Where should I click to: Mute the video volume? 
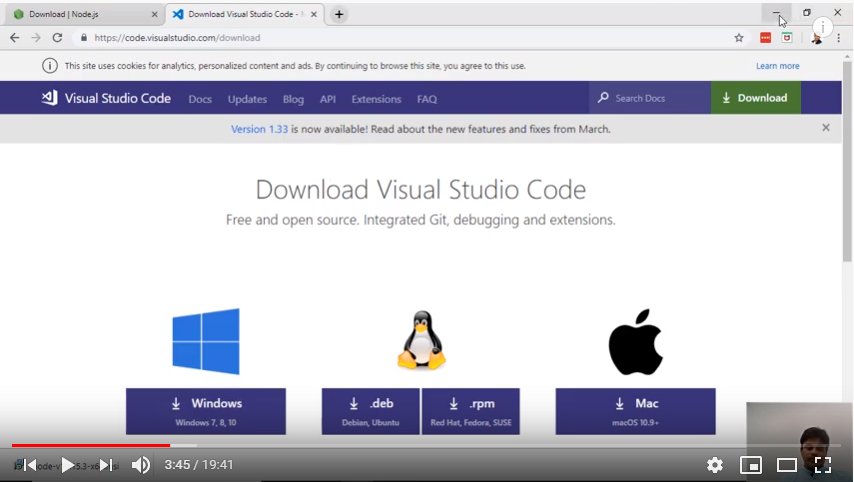click(x=141, y=465)
